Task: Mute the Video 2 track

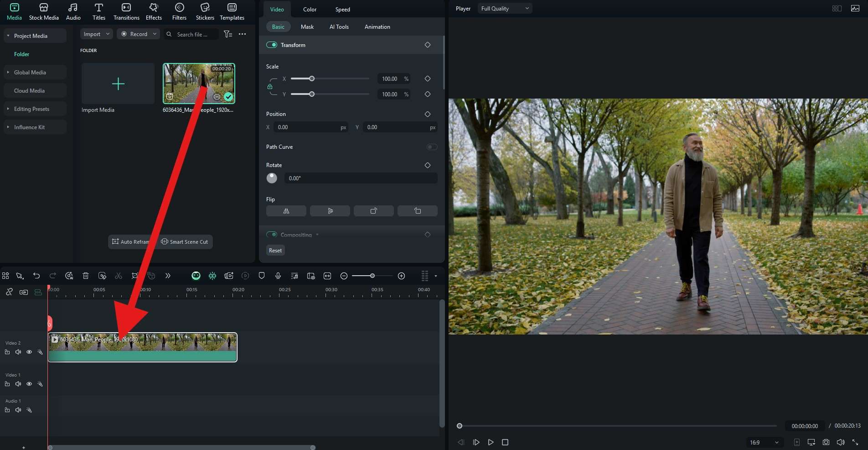Action: pyautogui.click(x=18, y=352)
